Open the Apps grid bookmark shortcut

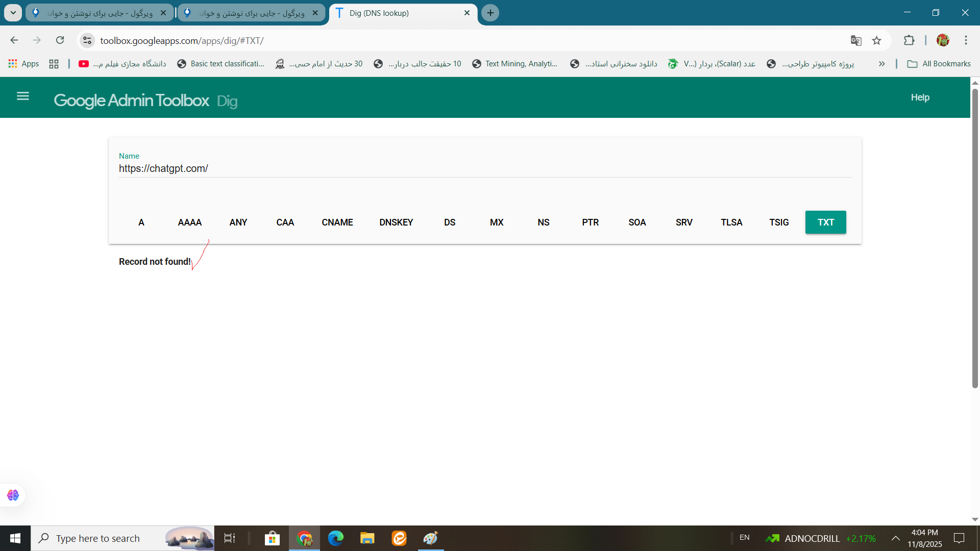[x=23, y=64]
